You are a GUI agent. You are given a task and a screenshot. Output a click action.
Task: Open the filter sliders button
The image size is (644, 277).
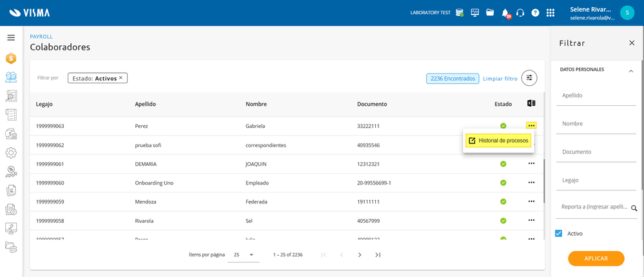coord(529,77)
